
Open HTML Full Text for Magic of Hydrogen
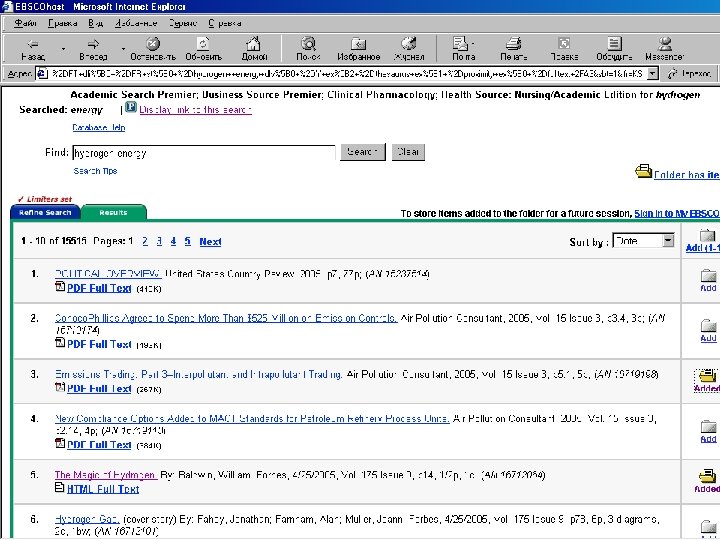pyautogui.click(x=103, y=489)
